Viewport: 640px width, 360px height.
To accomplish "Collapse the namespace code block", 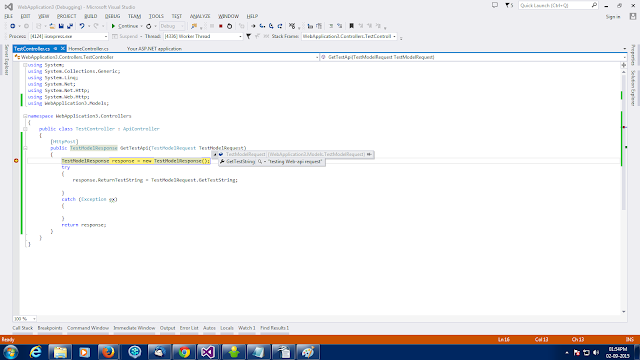I will [x=25, y=116].
